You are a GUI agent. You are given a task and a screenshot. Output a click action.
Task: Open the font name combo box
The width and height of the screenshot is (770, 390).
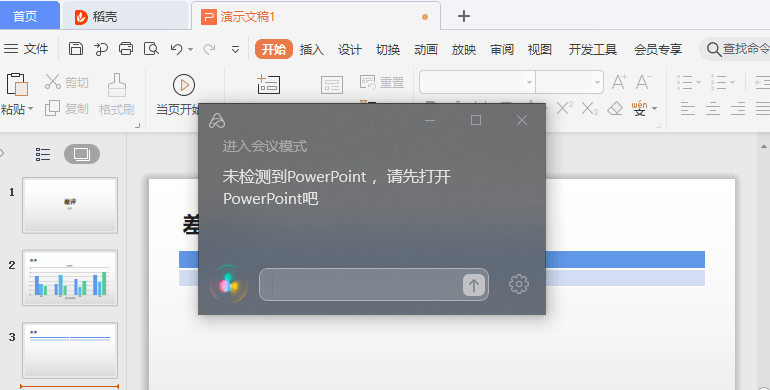(x=477, y=82)
